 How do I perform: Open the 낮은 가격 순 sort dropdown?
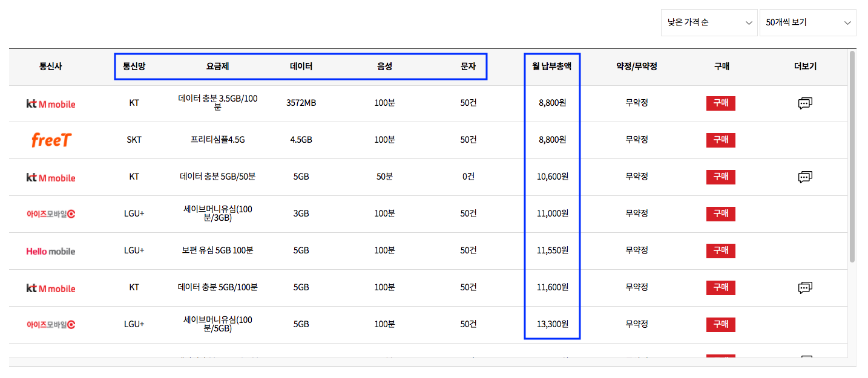[708, 22]
